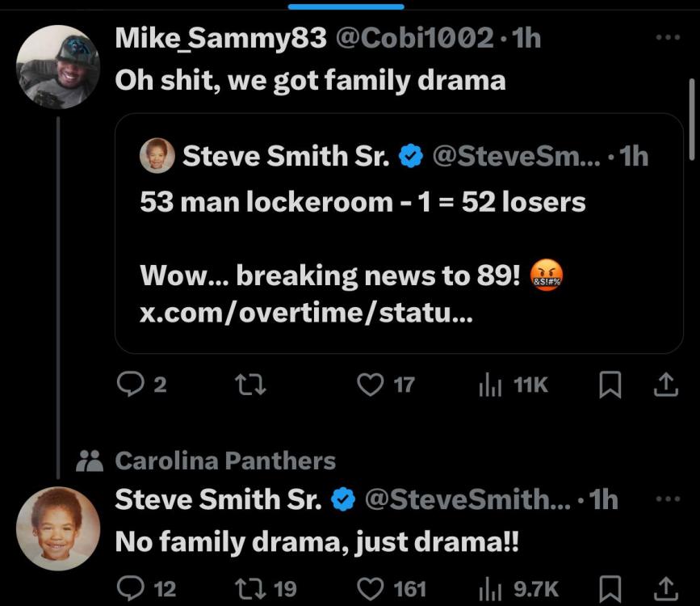This screenshot has width=700, height=606.
Task: Open reply thread with 12 replies
Action: [130, 588]
